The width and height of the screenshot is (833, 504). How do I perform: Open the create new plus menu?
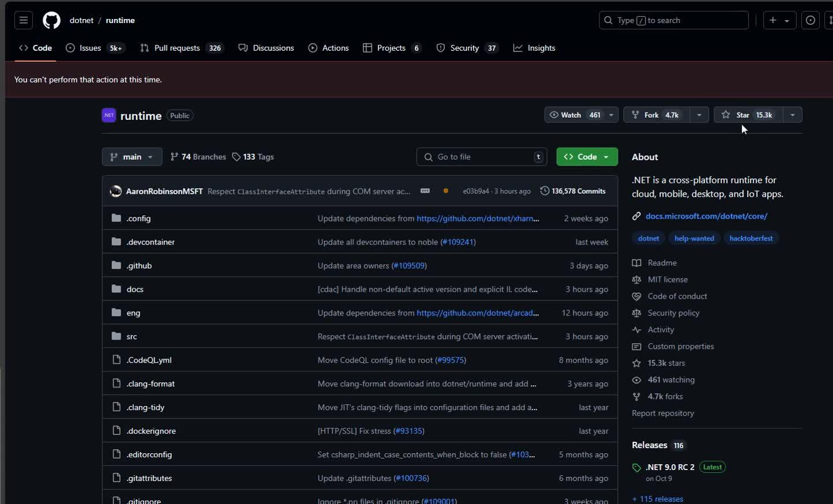[779, 20]
